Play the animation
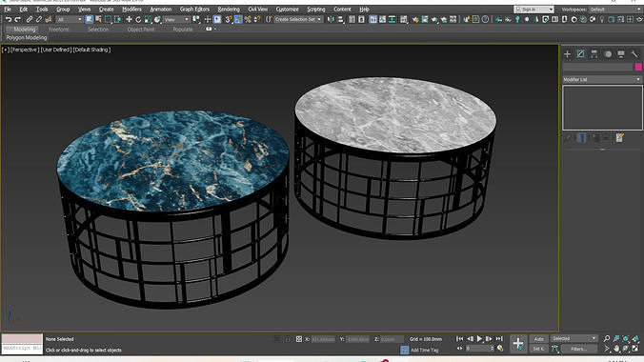The width and height of the screenshot is (644, 362). [479, 339]
